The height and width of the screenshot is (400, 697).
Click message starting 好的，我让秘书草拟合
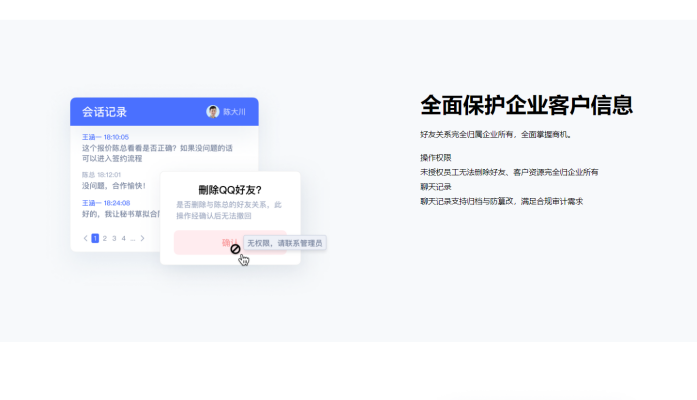click(121, 214)
